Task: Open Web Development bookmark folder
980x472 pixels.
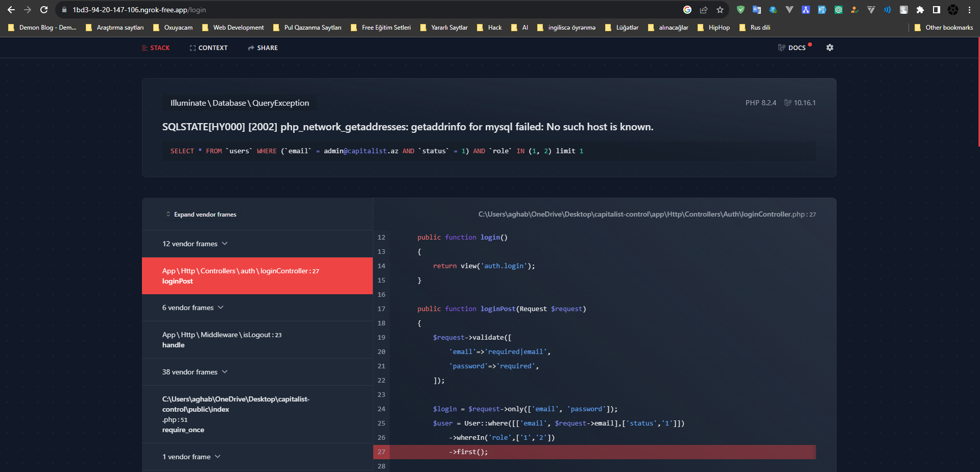Action: pos(233,28)
